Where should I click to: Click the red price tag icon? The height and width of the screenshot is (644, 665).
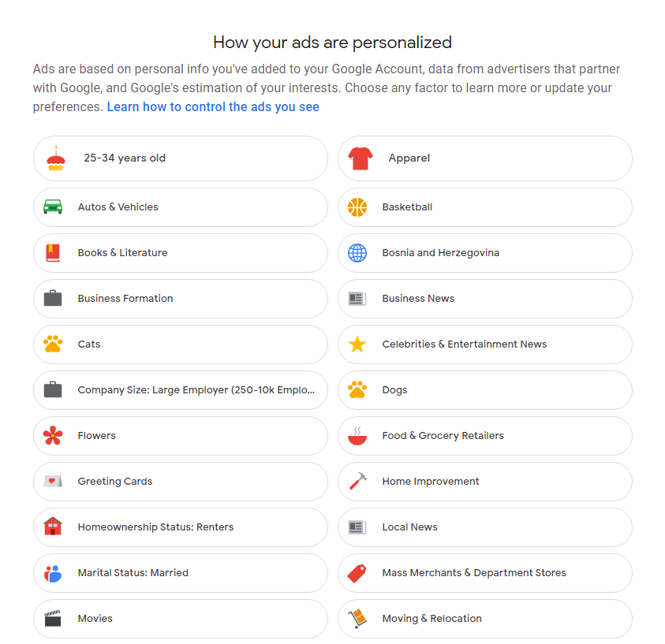[x=357, y=573]
